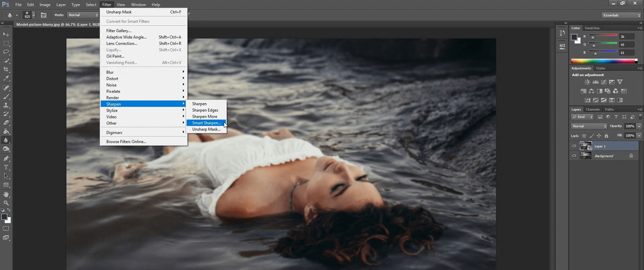
Task: Open the tool Mode dropdown
Action: 83,15
